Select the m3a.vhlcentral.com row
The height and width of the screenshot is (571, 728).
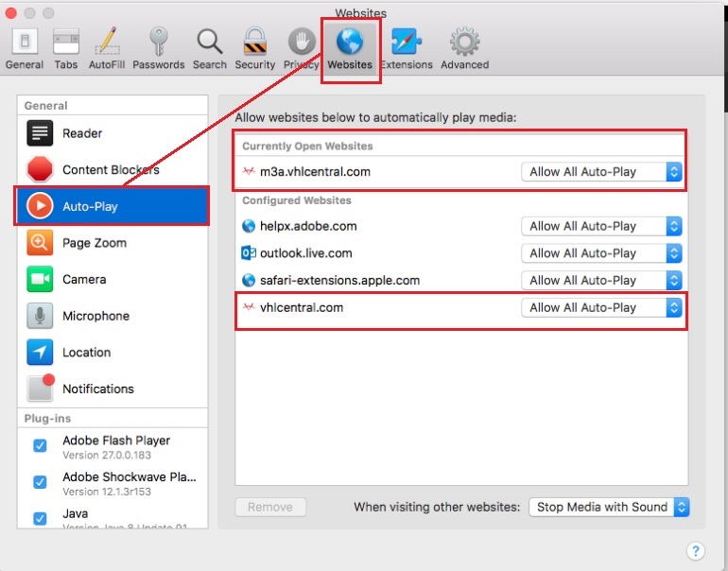[x=461, y=172]
